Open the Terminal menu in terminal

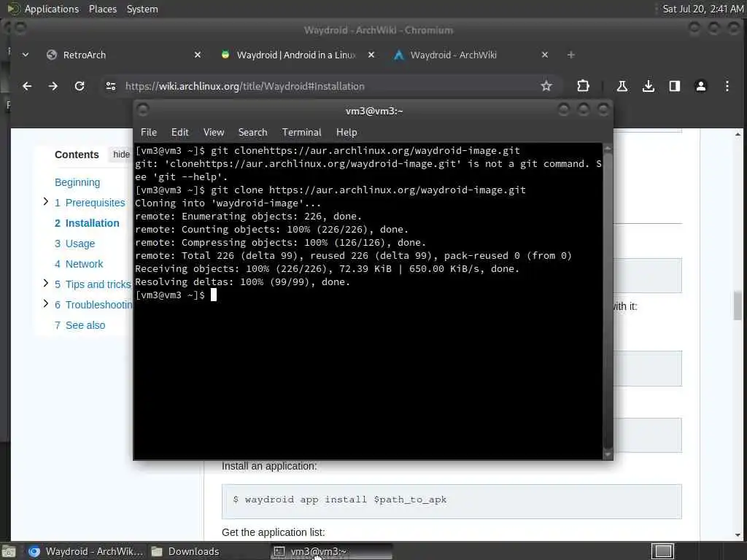click(301, 133)
